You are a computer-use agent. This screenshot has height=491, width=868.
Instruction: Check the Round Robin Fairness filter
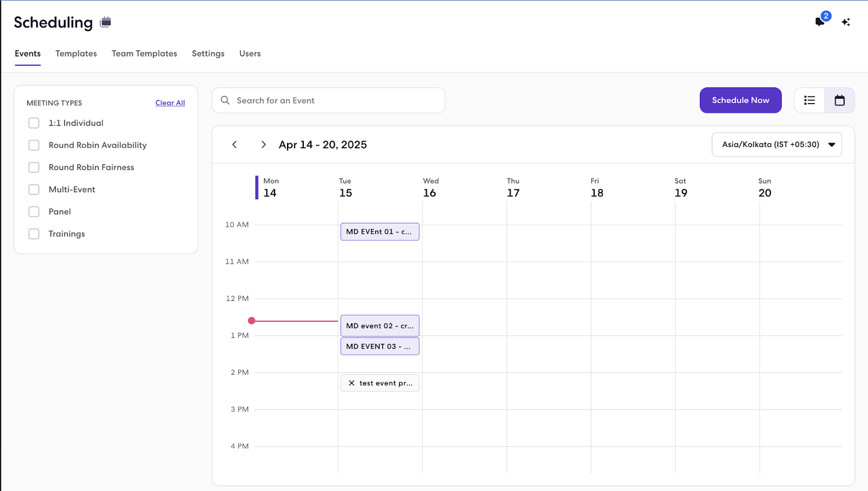click(34, 167)
